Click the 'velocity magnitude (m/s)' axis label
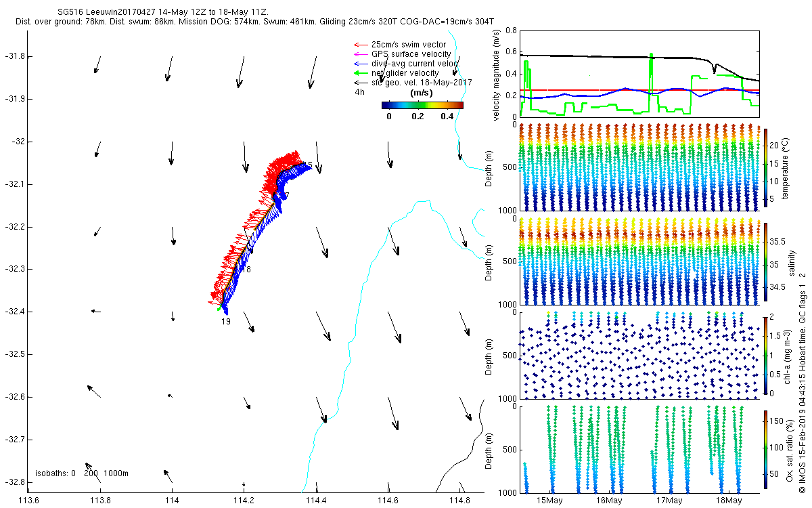The image size is (812, 508). (496, 74)
